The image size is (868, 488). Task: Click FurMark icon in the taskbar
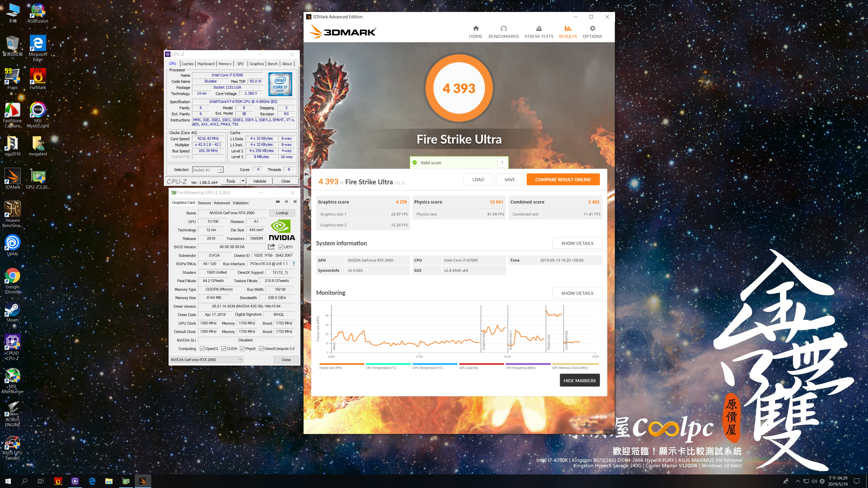coord(58,481)
